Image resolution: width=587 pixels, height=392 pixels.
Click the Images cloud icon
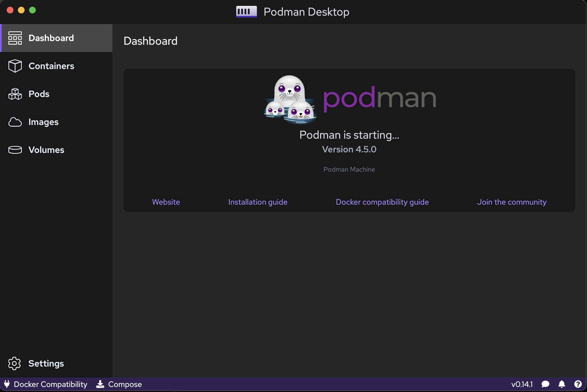coord(15,122)
